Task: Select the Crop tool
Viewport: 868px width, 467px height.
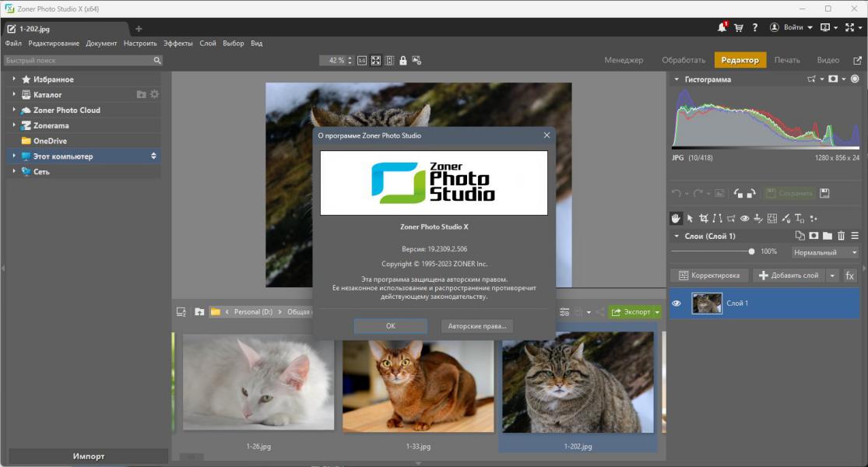Action: (704, 219)
